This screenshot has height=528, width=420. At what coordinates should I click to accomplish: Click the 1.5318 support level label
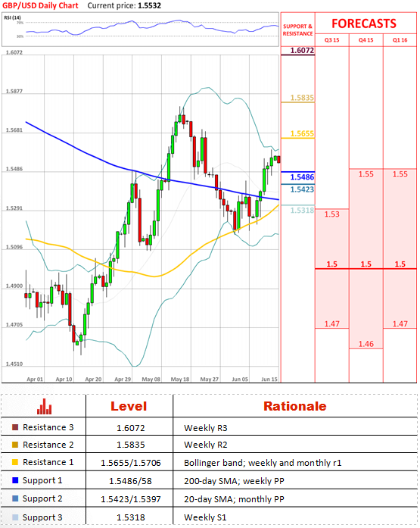click(302, 211)
